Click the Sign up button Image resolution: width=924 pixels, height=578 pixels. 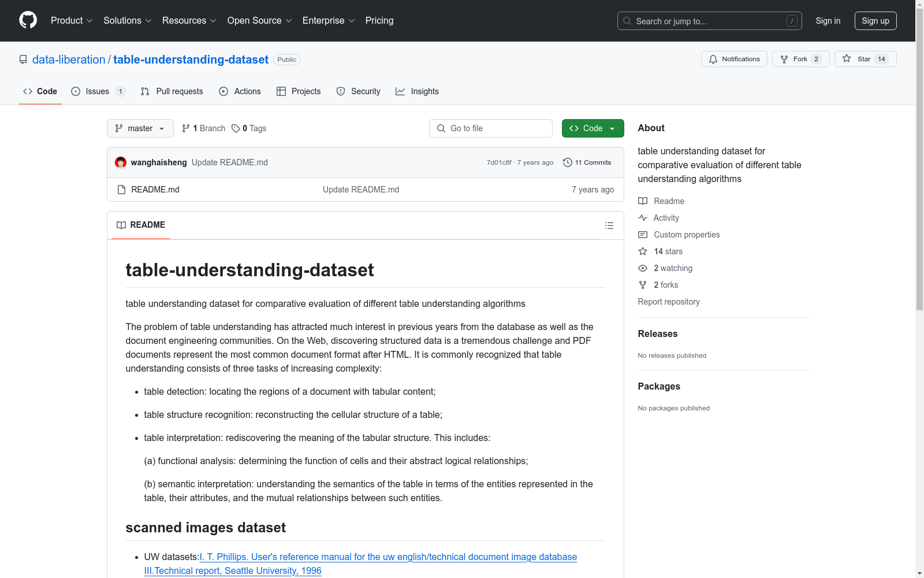(875, 21)
